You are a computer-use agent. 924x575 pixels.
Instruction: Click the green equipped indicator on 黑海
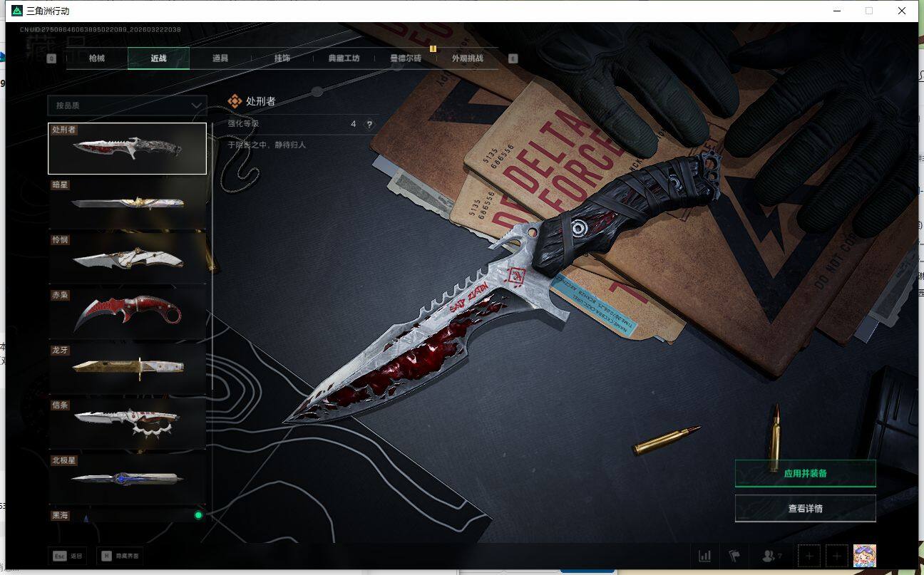coord(198,515)
